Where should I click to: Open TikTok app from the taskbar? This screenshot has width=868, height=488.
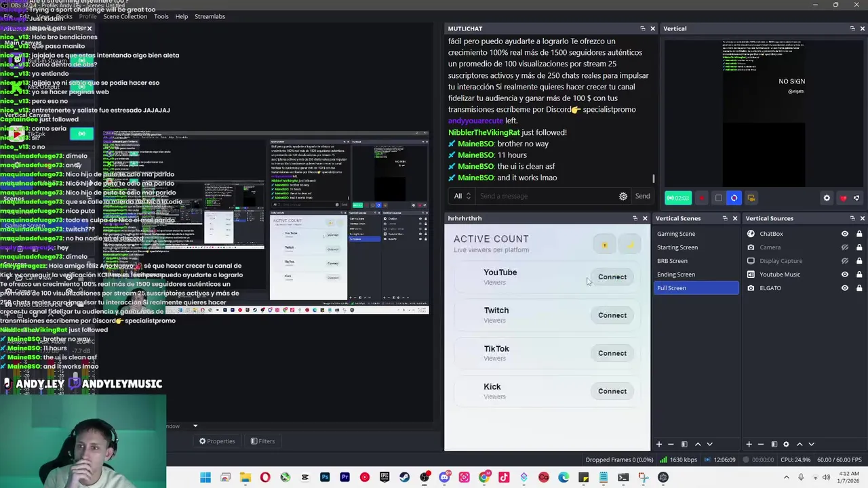[x=504, y=477]
